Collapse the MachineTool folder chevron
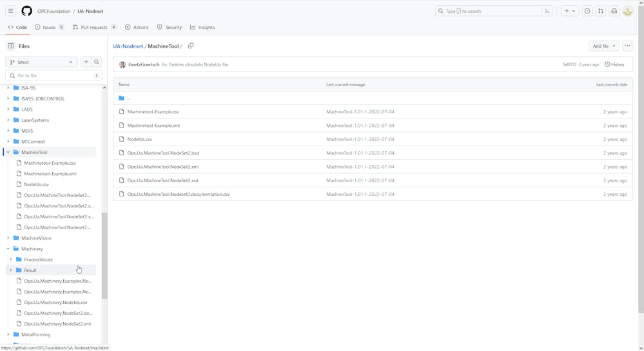Image resolution: width=644 pixels, height=351 pixels. pos(8,152)
